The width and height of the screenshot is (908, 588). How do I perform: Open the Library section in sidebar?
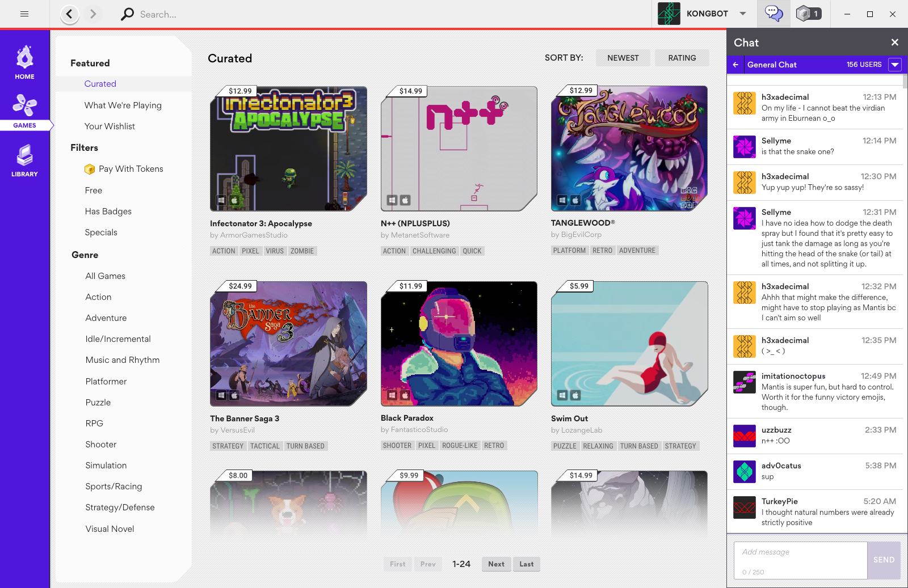coord(24,160)
